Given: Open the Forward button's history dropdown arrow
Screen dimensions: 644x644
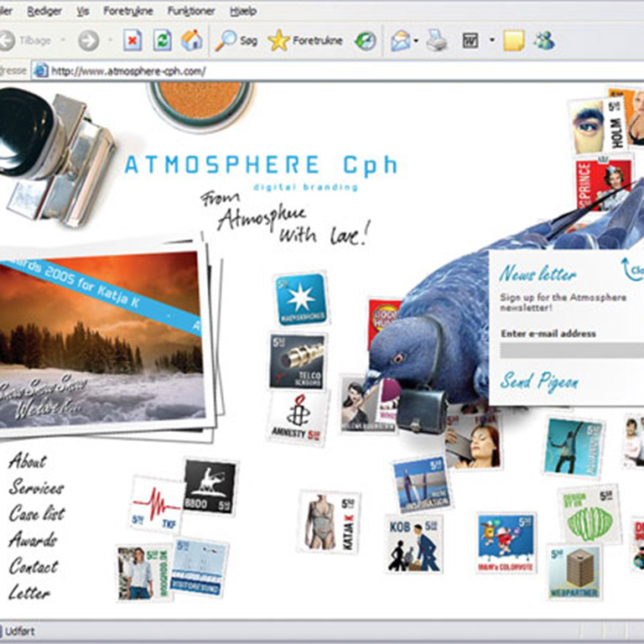Looking at the screenshot, I should (x=107, y=40).
